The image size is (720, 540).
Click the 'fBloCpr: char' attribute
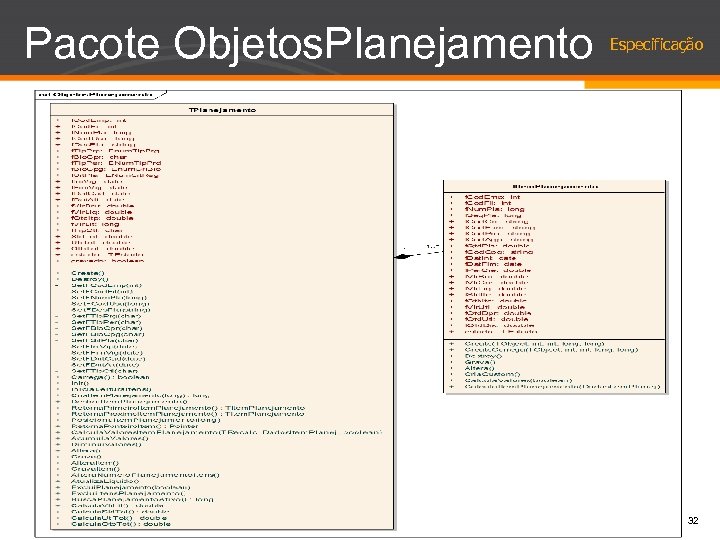(x=99, y=157)
